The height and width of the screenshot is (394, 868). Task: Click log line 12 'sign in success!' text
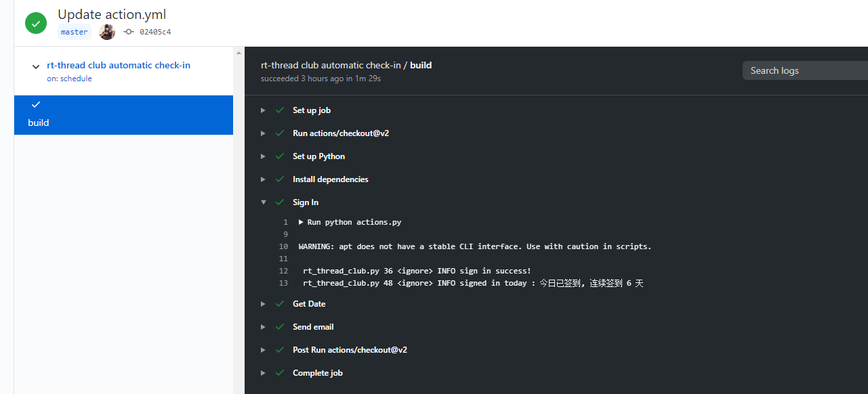coord(417,271)
